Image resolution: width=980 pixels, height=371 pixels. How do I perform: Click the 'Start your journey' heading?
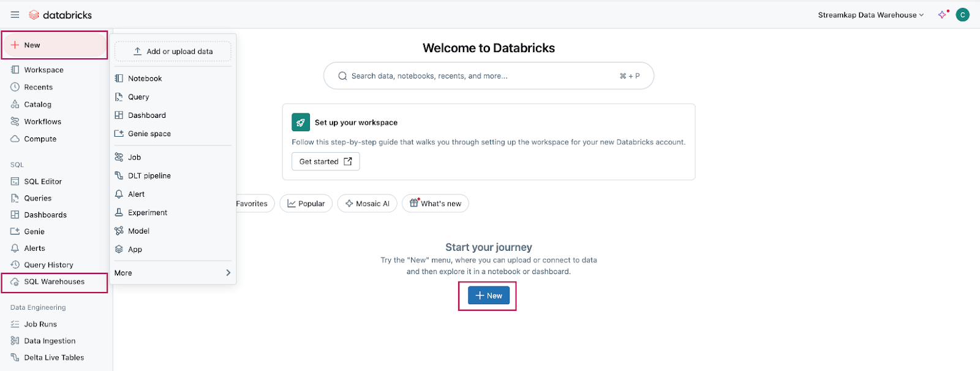click(x=489, y=247)
